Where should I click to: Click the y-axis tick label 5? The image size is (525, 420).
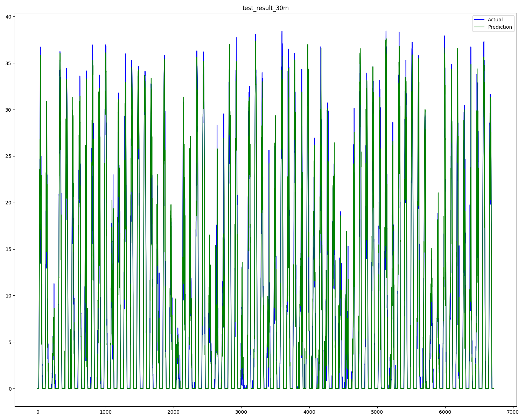pyautogui.click(x=10, y=342)
